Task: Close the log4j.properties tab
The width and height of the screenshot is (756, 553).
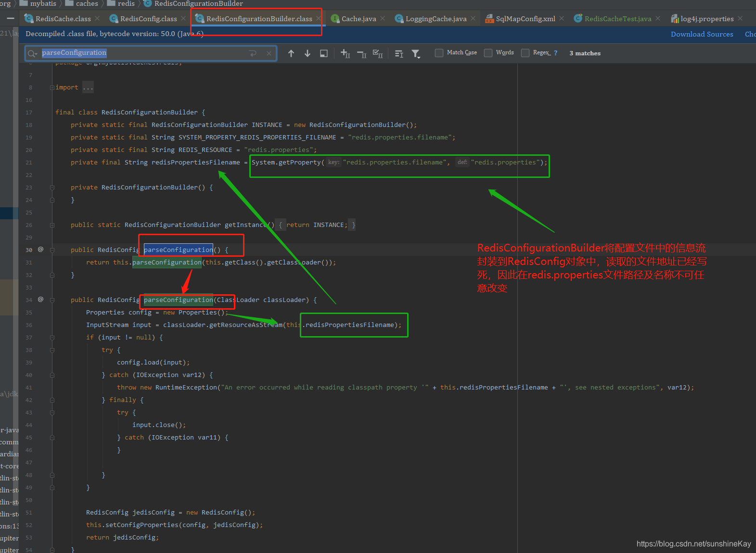Action: tap(740, 18)
